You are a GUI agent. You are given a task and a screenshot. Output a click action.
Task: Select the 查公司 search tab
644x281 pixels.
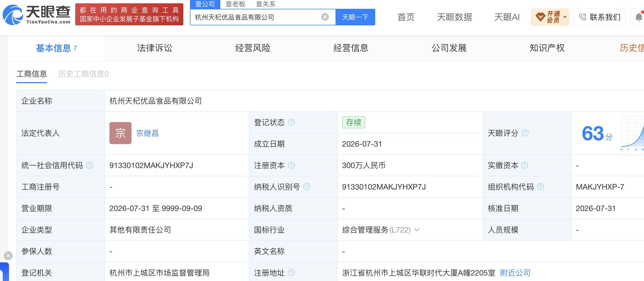(205, 4)
